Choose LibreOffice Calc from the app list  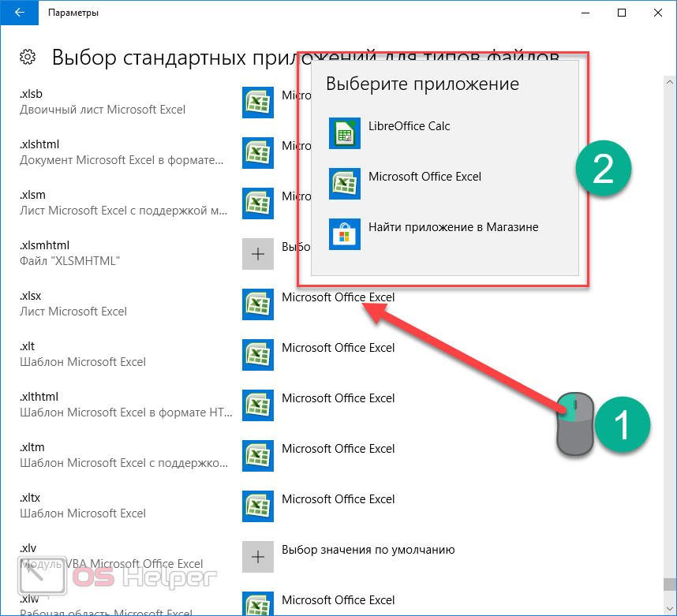(x=409, y=126)
